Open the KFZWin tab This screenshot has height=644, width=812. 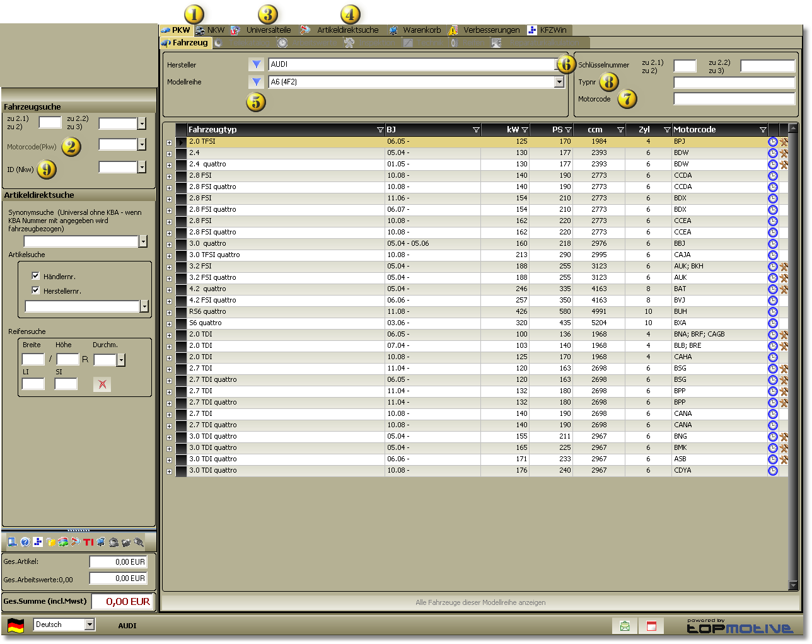[548, 30]
